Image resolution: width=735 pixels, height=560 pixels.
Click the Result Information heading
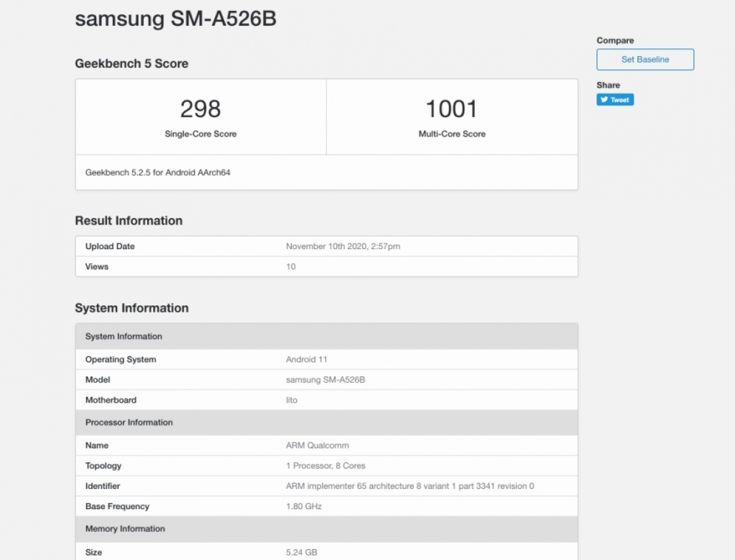pyautogui.click(x=129, y=221)
